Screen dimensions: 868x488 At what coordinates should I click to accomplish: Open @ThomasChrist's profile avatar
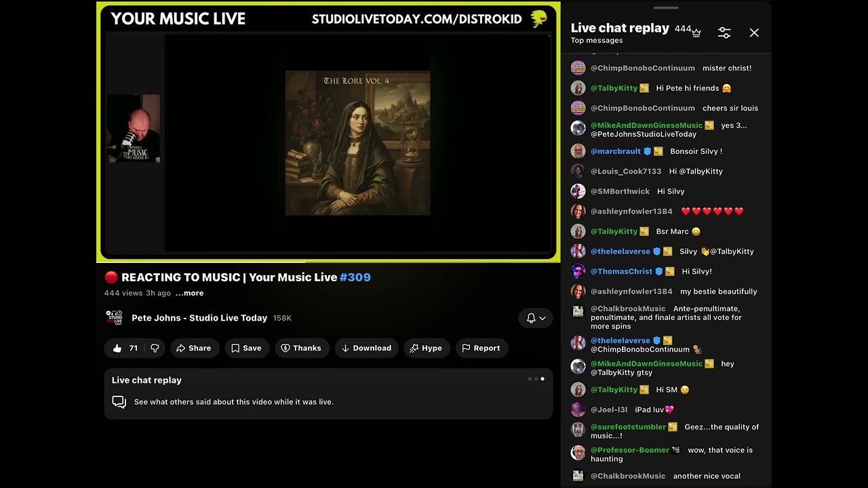tap(578, 271)
